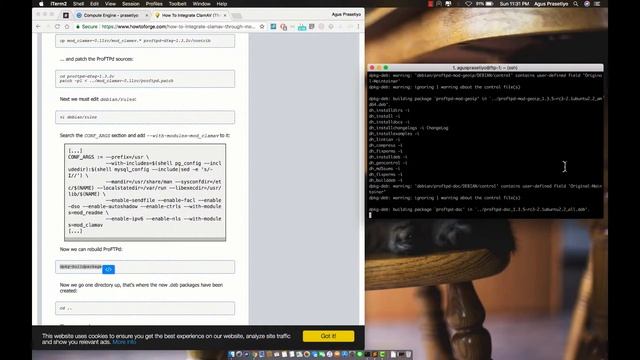Open the Toolbelt menu

[x=178, y=4]
